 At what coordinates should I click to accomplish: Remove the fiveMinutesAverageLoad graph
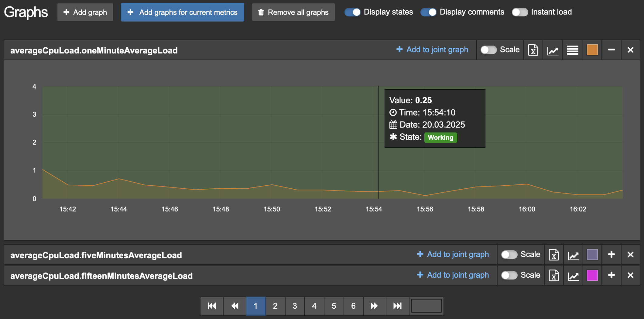pyautogui.click(x=631, y=255)
